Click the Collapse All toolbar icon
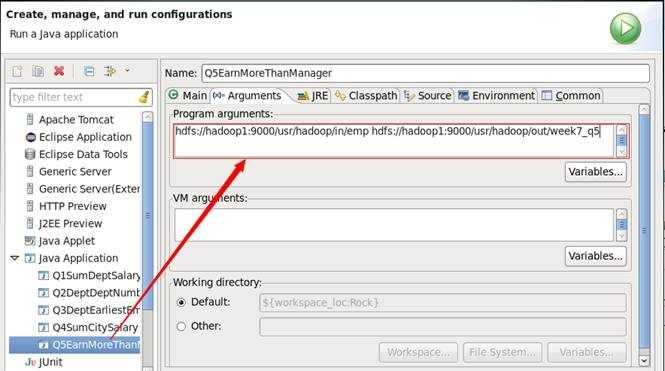This screenshot has width=665, height=371. 89,71
